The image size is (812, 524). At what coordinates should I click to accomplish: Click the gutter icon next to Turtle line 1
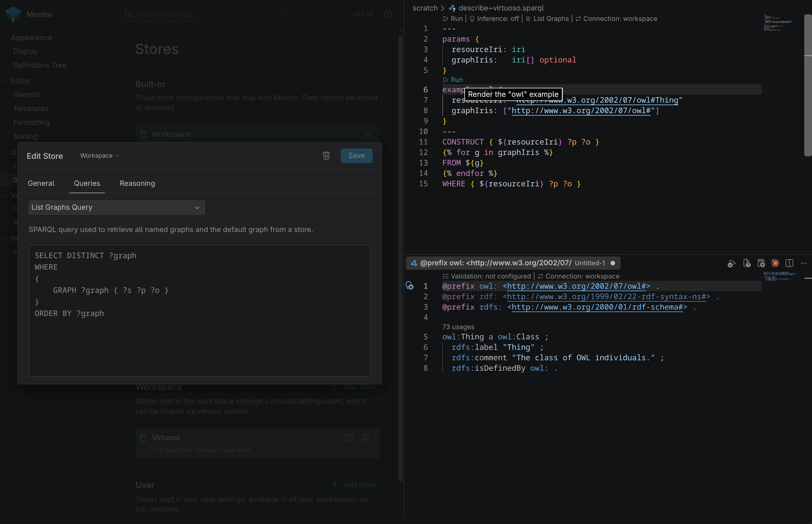coord(409,286)
